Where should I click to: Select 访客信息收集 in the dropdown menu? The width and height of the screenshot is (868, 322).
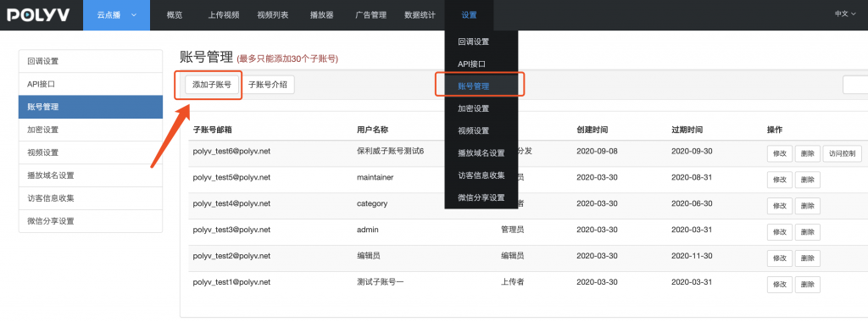(x=481, y=175)
